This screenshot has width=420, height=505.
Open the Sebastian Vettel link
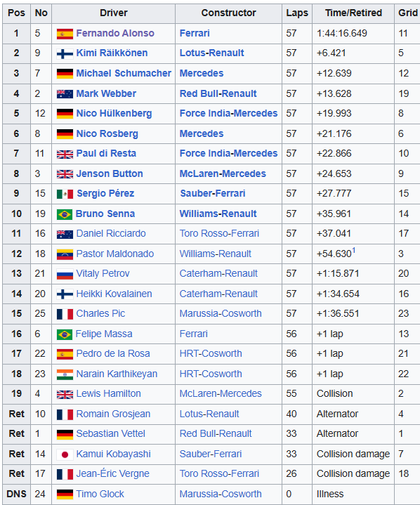coord(110,433)
